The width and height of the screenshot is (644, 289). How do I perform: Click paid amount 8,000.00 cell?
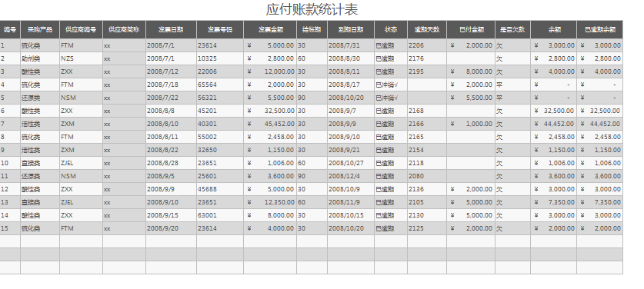tap(471, 71)
